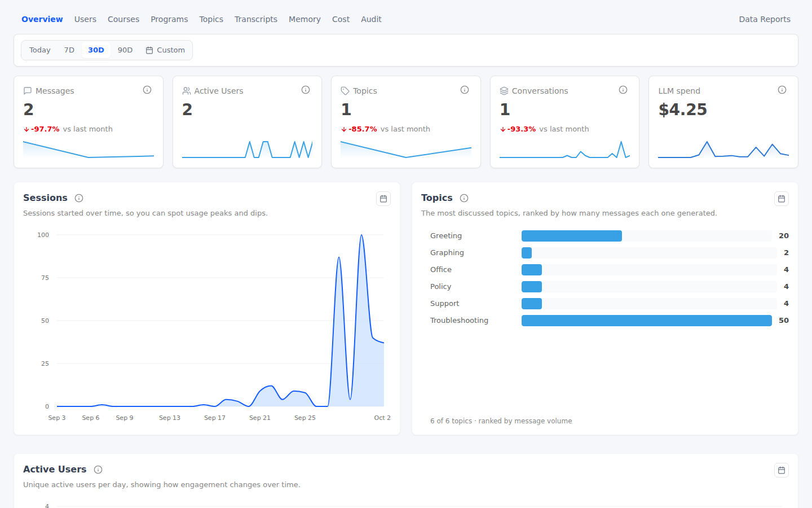Click the LLM spend sparkline chart

[x=723, y=149]
